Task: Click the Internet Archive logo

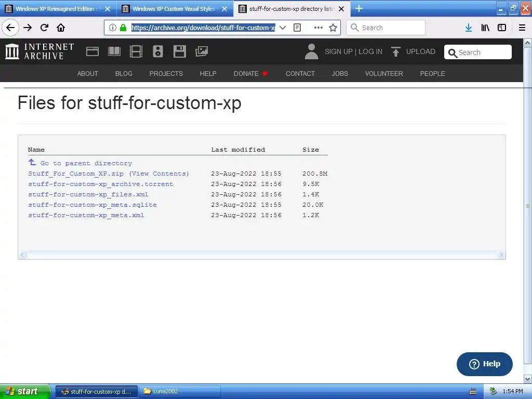Action: [x=39, y=51]
